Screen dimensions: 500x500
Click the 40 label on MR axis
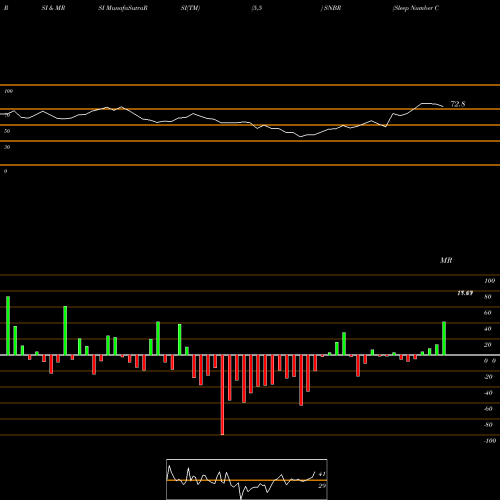click(488, 329)
